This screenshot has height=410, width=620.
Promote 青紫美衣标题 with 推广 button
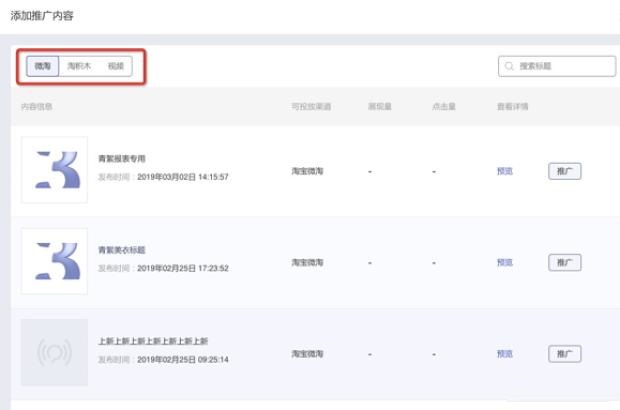tap(564, 262)
